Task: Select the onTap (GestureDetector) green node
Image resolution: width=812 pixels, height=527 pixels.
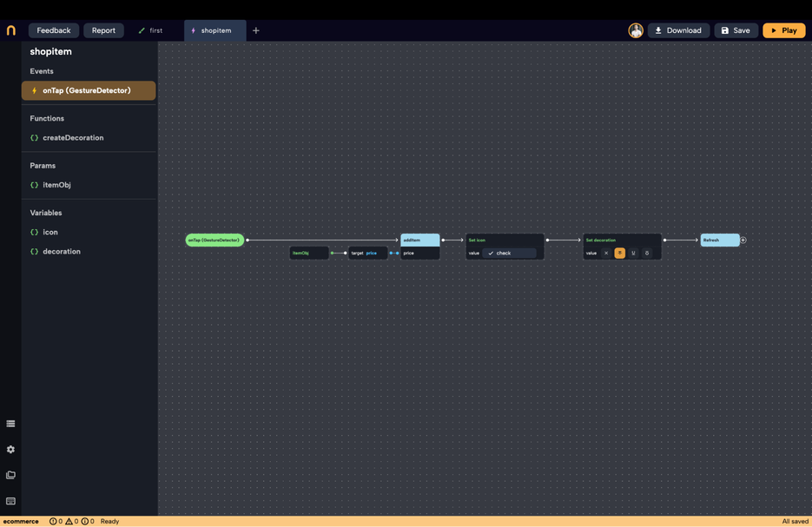Action: tap(215, 240)
